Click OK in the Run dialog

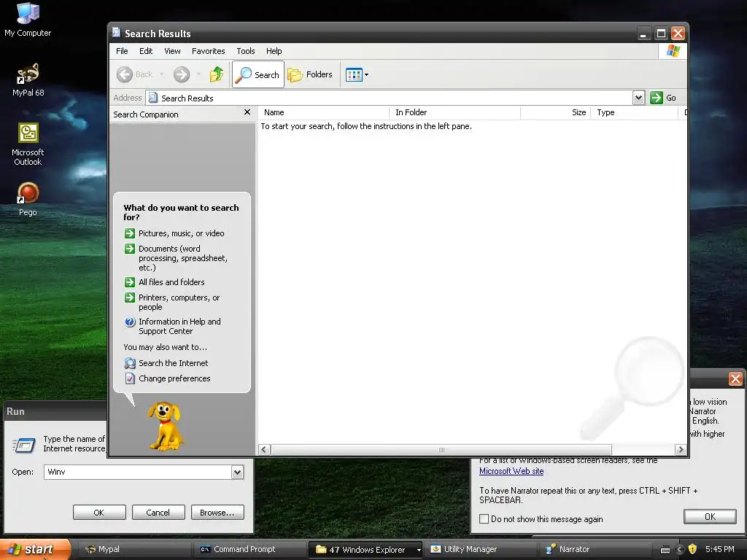click(99, 513)
